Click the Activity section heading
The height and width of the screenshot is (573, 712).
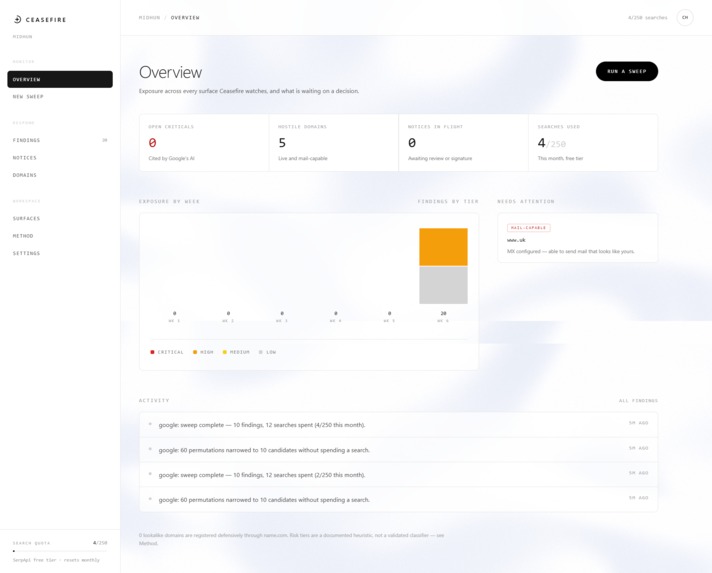coord(154,400)
